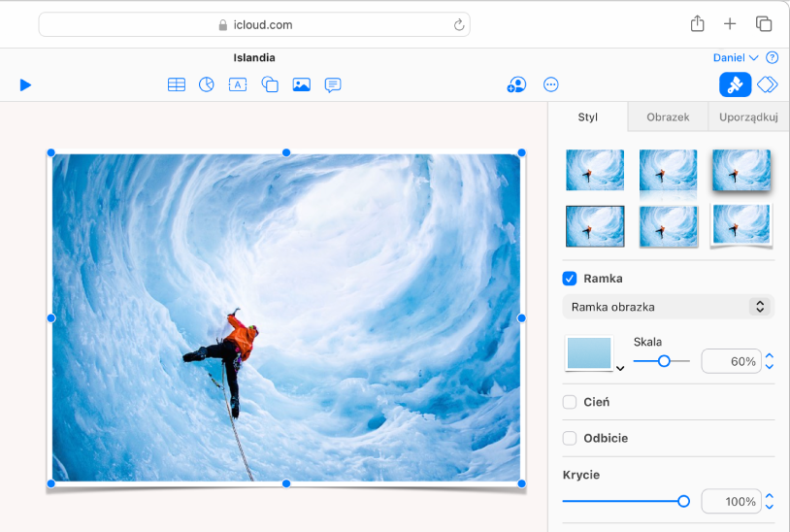Click the Skala percentage input field
The width and height of the screenshot is (790, 532).
point(732,361)
